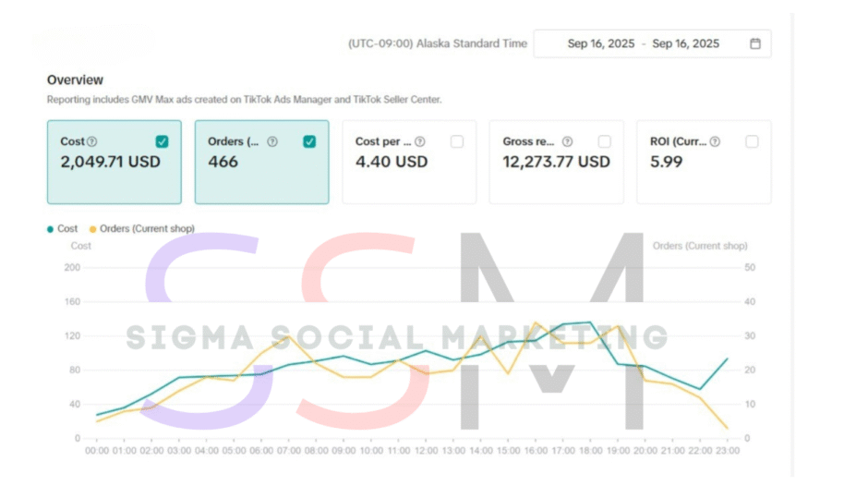
Task: Click the Cost info help icon
Action: [91, 141]
